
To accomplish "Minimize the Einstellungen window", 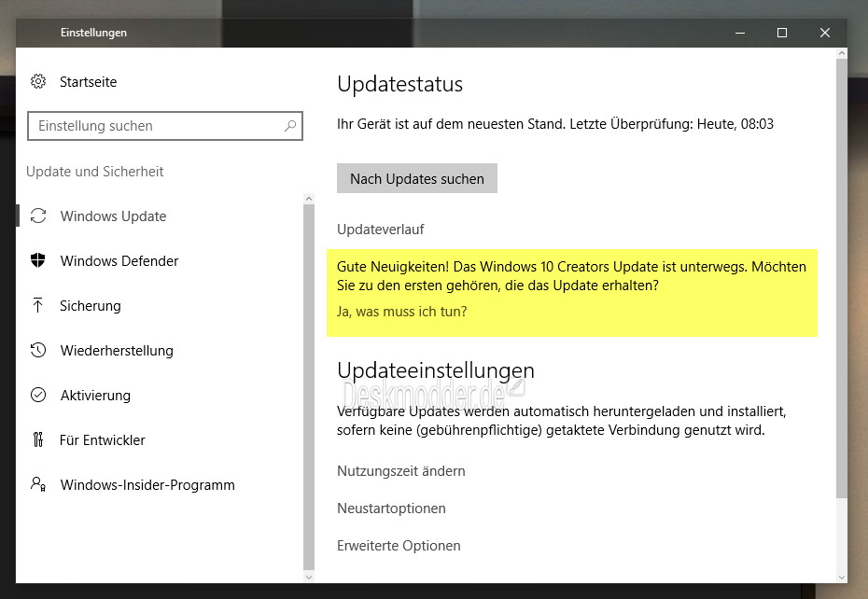I will coord(739,33).
